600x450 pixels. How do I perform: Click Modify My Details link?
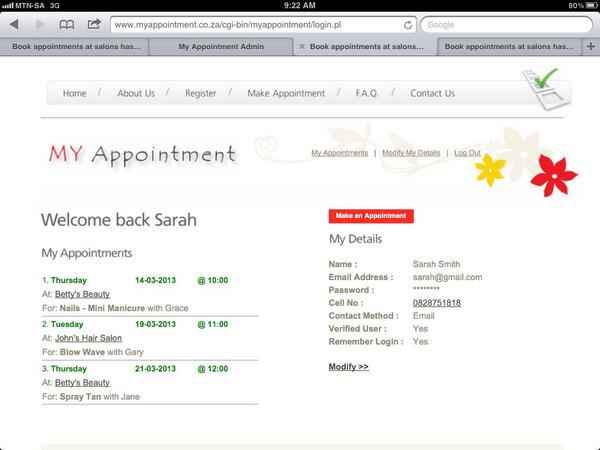tap(411, 153)
